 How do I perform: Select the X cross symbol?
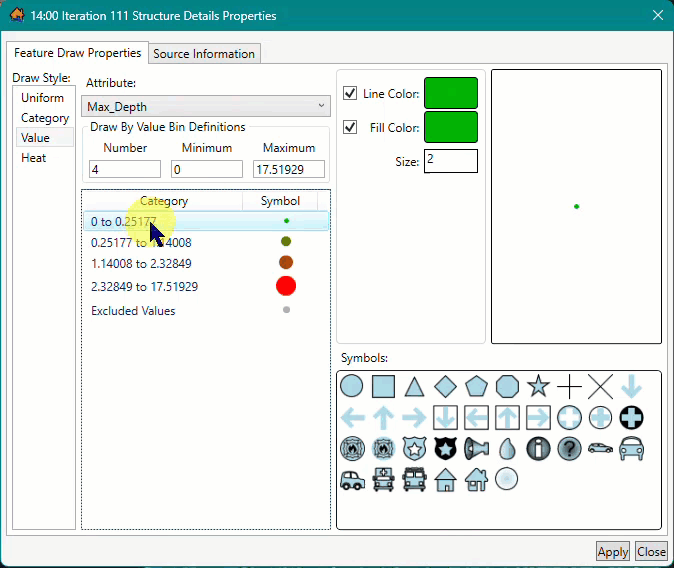(600, 387)
